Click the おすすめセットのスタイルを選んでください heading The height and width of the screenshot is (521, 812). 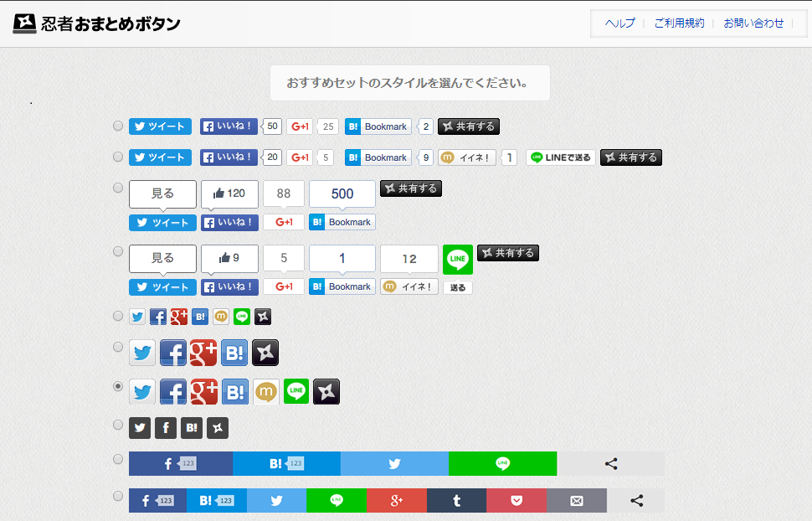[x=408, y=83]
